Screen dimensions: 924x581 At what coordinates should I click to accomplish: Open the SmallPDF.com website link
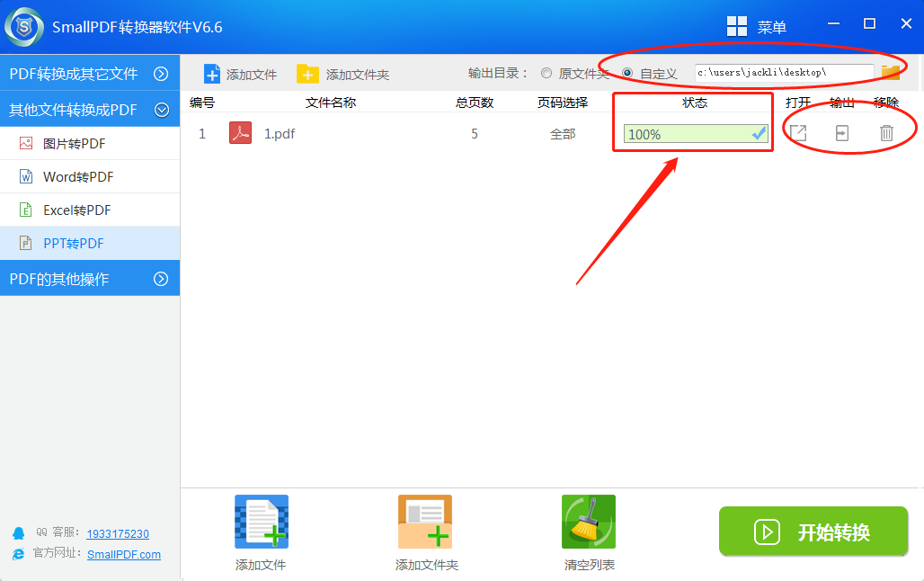[124, 555]
